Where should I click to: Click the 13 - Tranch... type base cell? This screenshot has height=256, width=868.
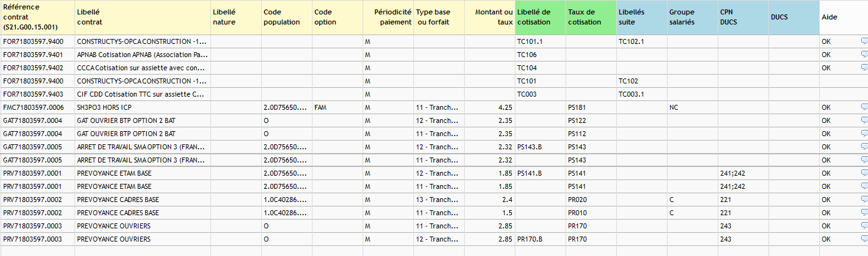click(438, 200)
